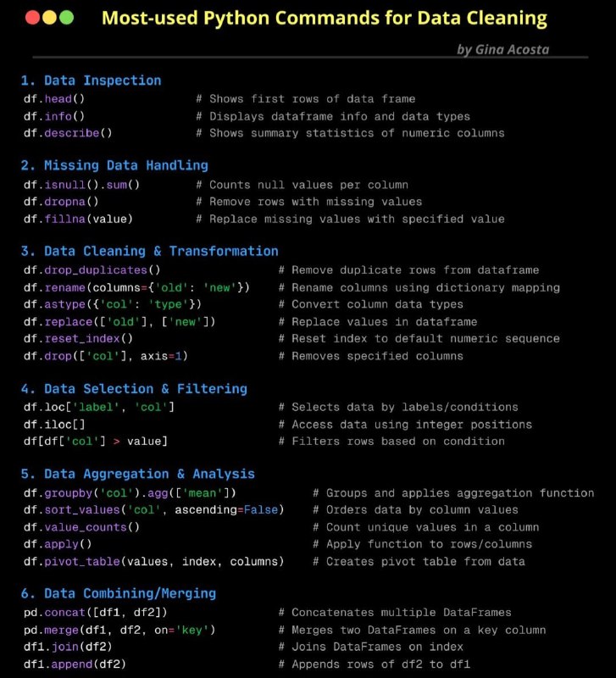Click the green window dot

(x=66, y=18)
